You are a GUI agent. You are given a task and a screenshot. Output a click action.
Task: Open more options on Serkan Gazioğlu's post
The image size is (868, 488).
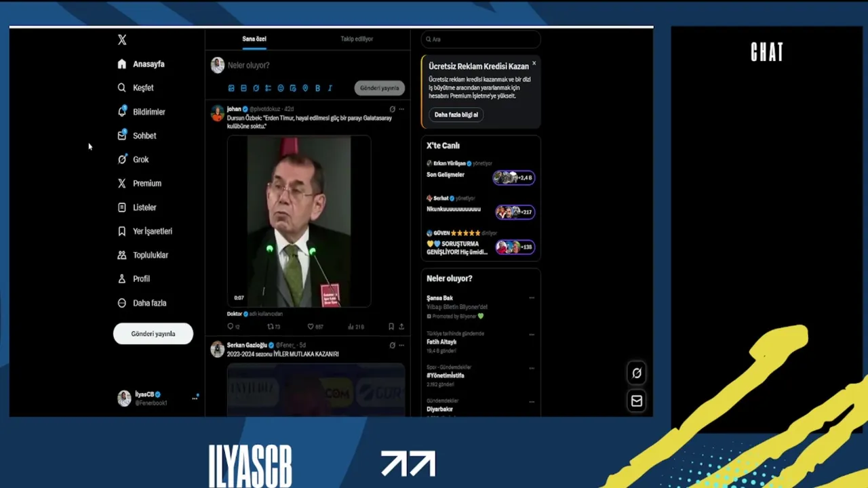401,345
